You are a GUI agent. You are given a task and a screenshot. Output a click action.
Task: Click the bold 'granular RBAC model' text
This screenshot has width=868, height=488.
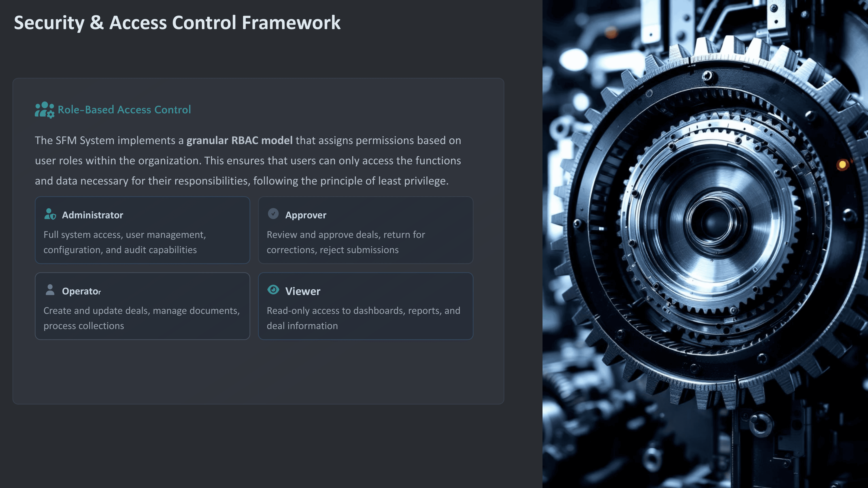[239, 140]
